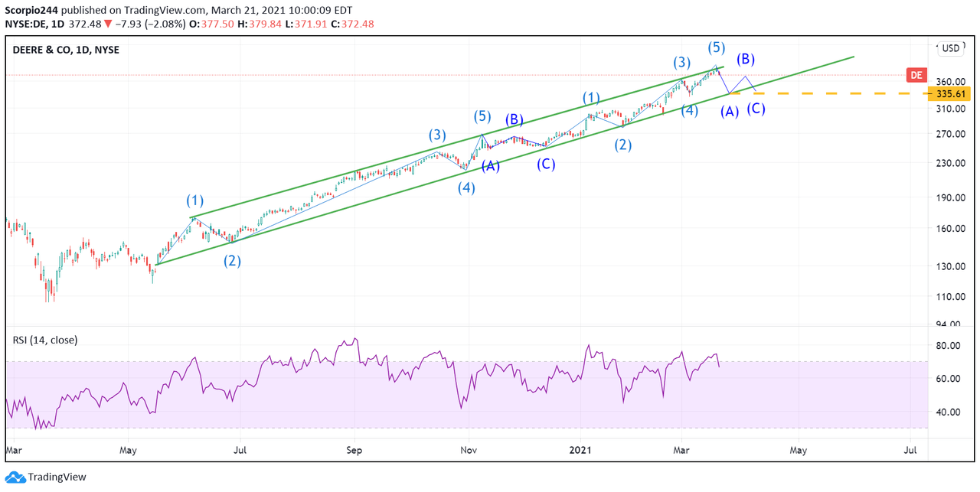Click the TradingView logo icon

(x=16, y=477)
